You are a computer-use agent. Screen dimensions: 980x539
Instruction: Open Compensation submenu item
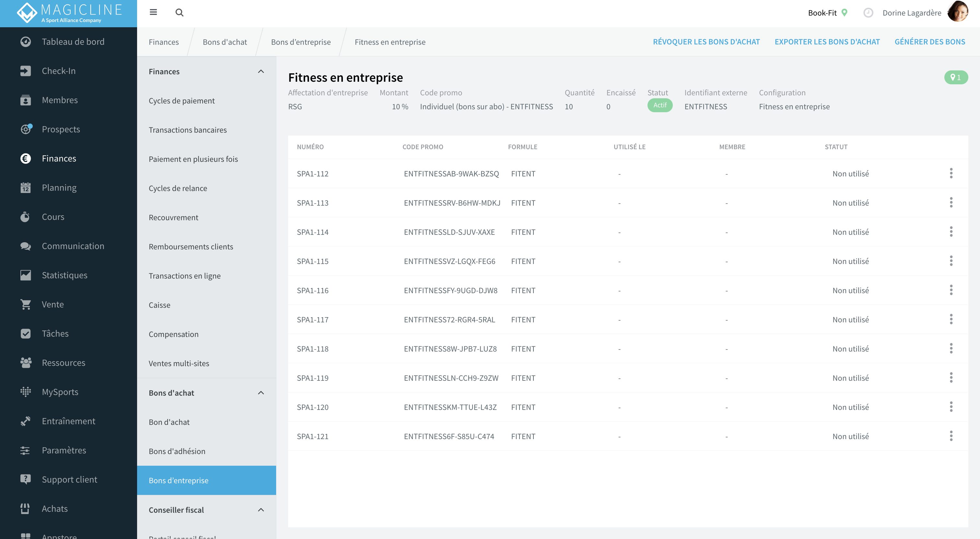tap(206, 334)
